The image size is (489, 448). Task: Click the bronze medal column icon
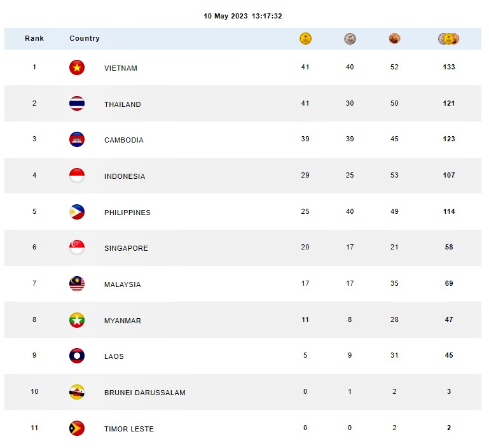click(x=394, y=39)
